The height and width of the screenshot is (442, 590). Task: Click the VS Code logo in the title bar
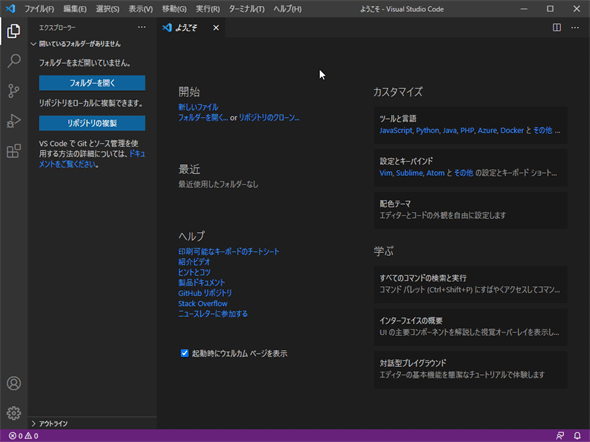point(11,8)
